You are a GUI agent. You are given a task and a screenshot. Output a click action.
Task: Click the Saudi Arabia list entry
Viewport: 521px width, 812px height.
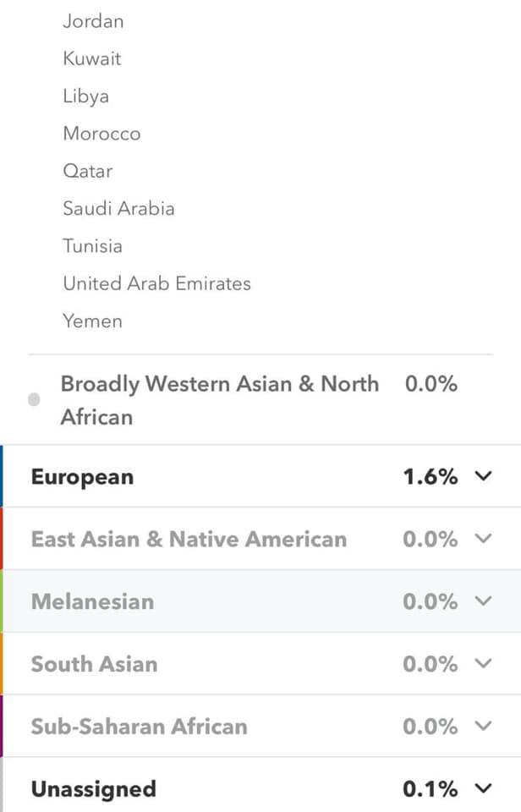point(118,208)
